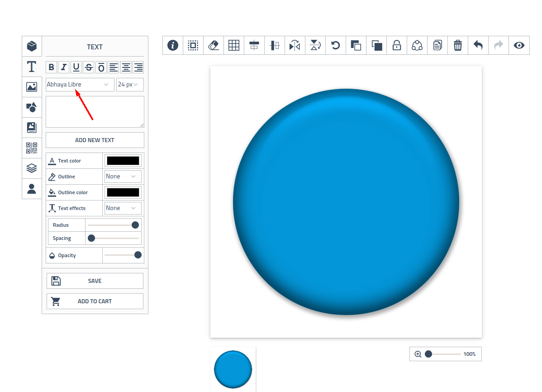This screenshot has width=542, height=392.
Task: Open the Text effects dropdown
Action: [123, 208]
